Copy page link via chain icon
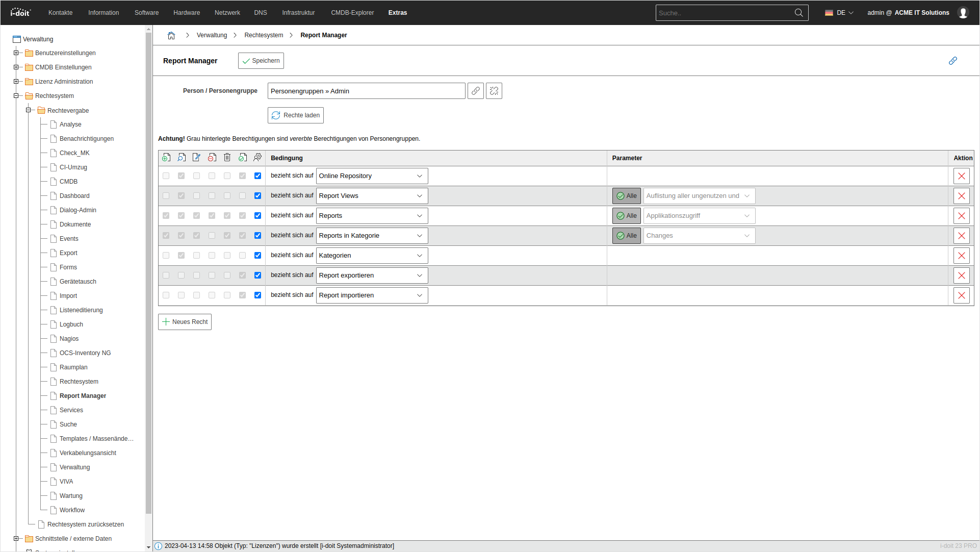The image size is (980, 552). 952,61
